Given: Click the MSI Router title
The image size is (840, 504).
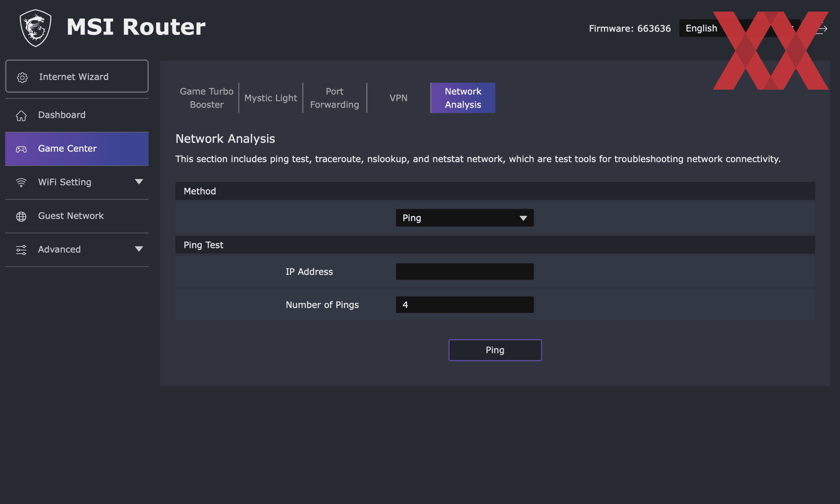Looking at the screenshot, I should (136, 27).
